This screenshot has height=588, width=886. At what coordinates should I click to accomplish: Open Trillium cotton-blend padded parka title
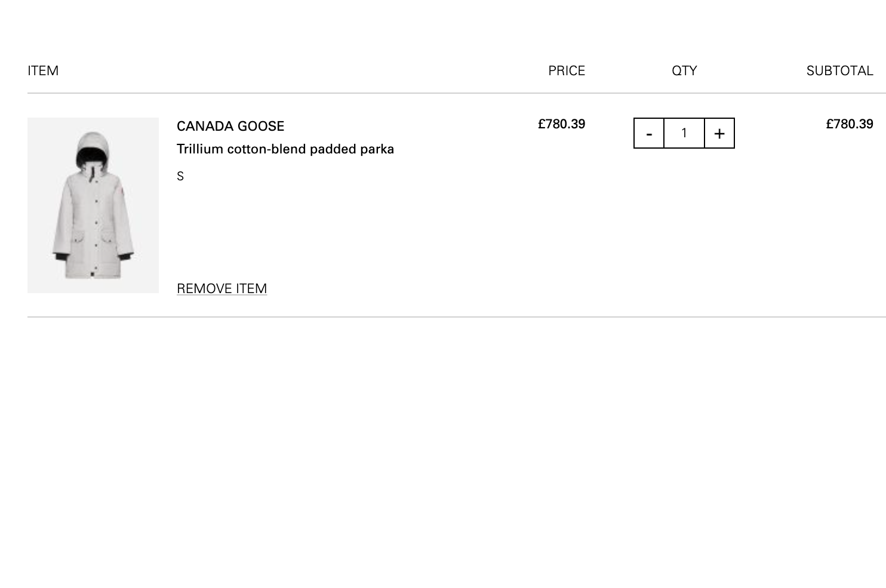[285, 149]
